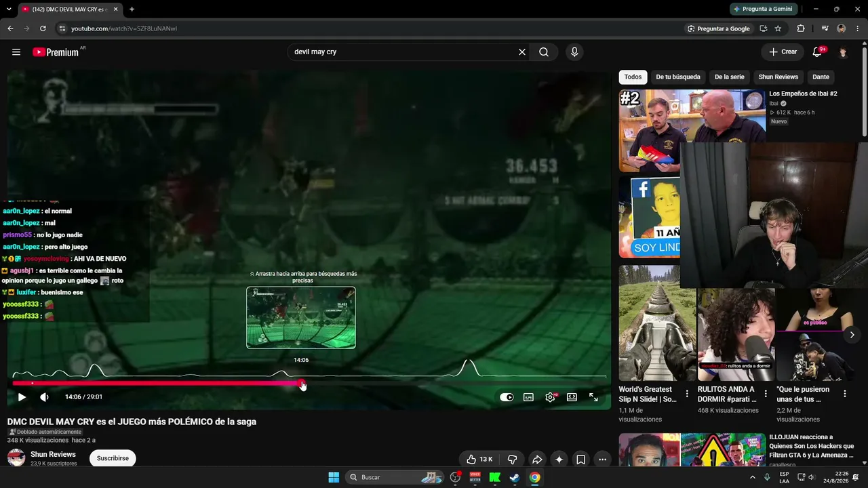The width and height of the screenshot is (868, 488).
Task: Play the video
Action: [x=22, y=397]
